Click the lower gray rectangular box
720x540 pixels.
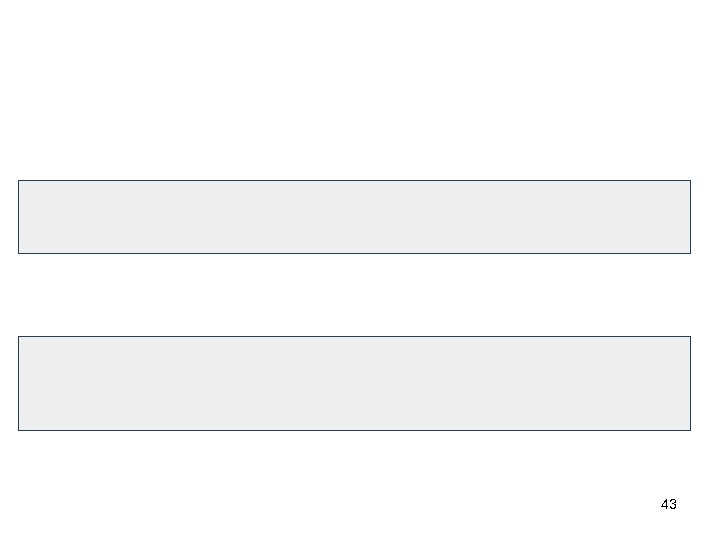pos(354,383)
